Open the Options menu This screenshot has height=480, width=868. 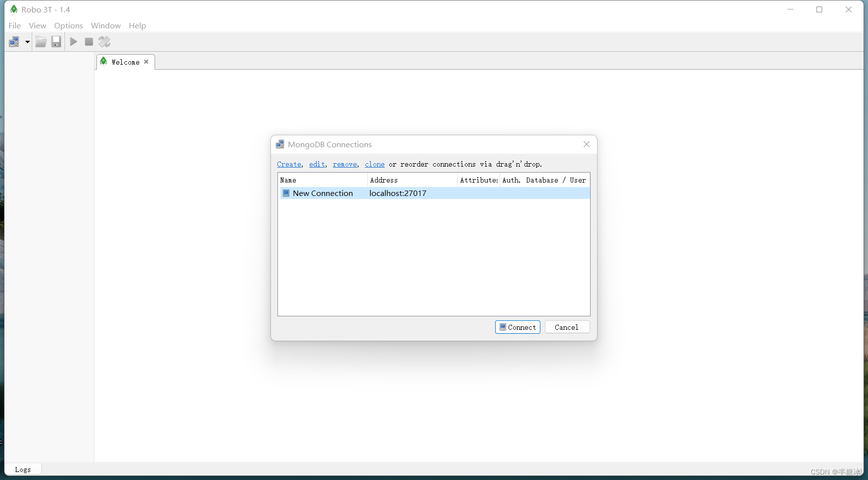(x=69, y=25)
